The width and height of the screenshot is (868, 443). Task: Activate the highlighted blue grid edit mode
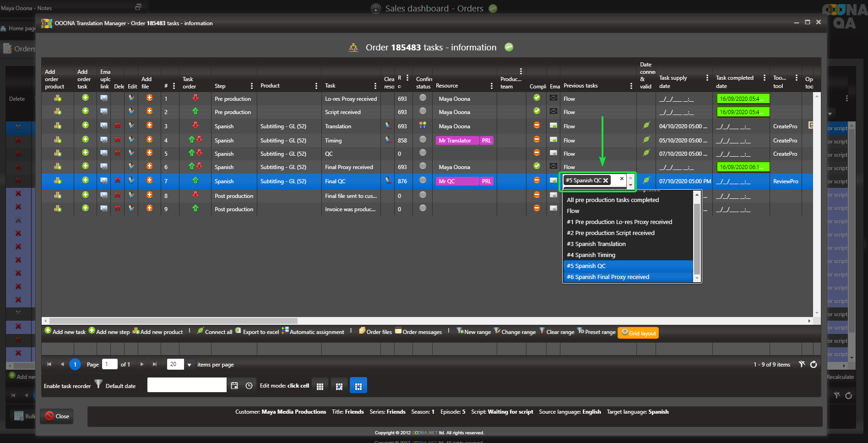point(358,386)
